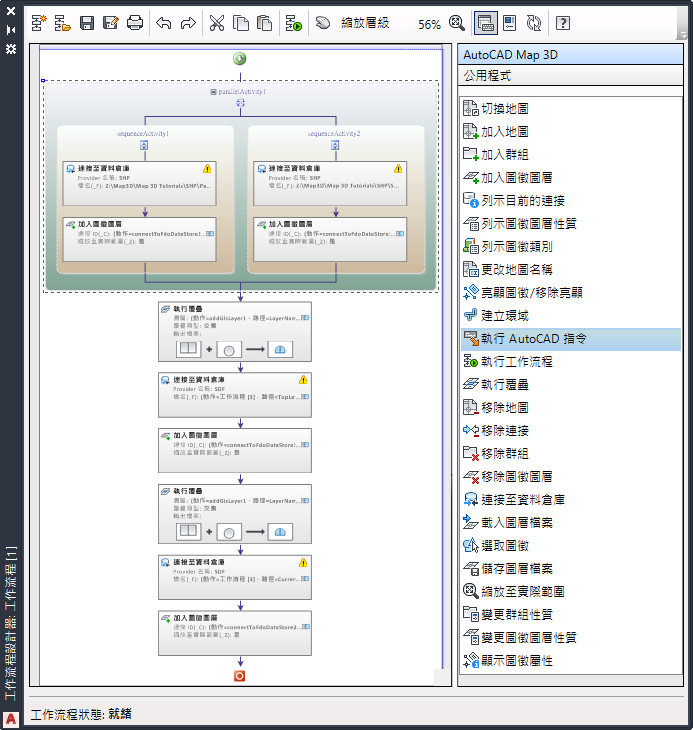Image resolution: width=693 pixels, height=730 pixels.
Task: Click the green workflow start node
Action: (x=240, y=59)
